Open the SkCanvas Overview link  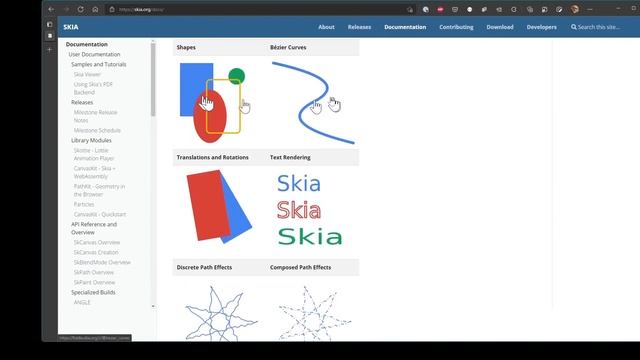click(97, 242)
